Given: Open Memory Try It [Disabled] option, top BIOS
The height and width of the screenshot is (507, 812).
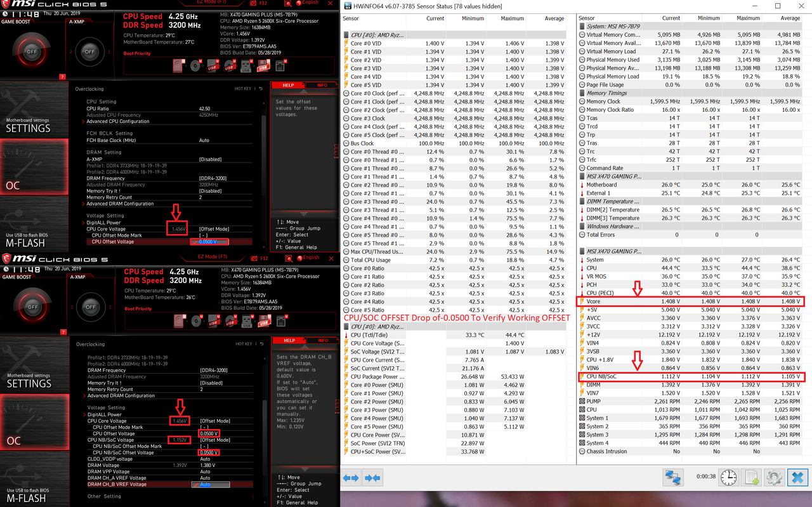Looking at the screenshot, I should click(x=211, y=191).
